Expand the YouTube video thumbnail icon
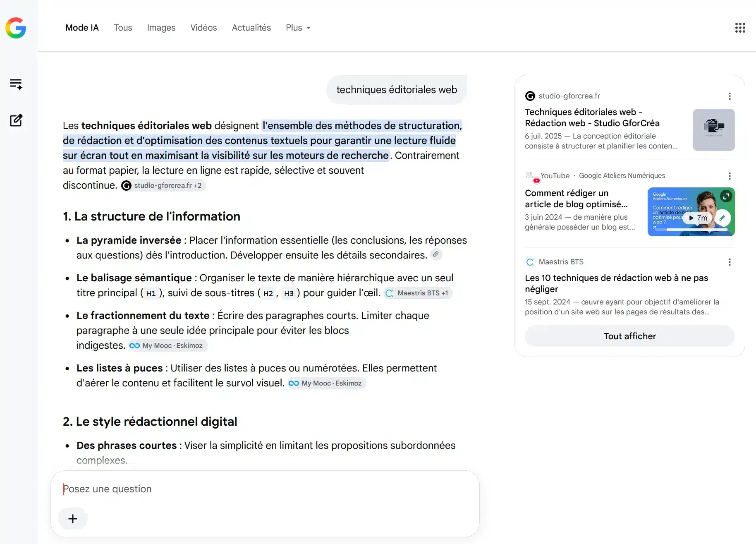The image size is (756, 544). pos(726,196)
